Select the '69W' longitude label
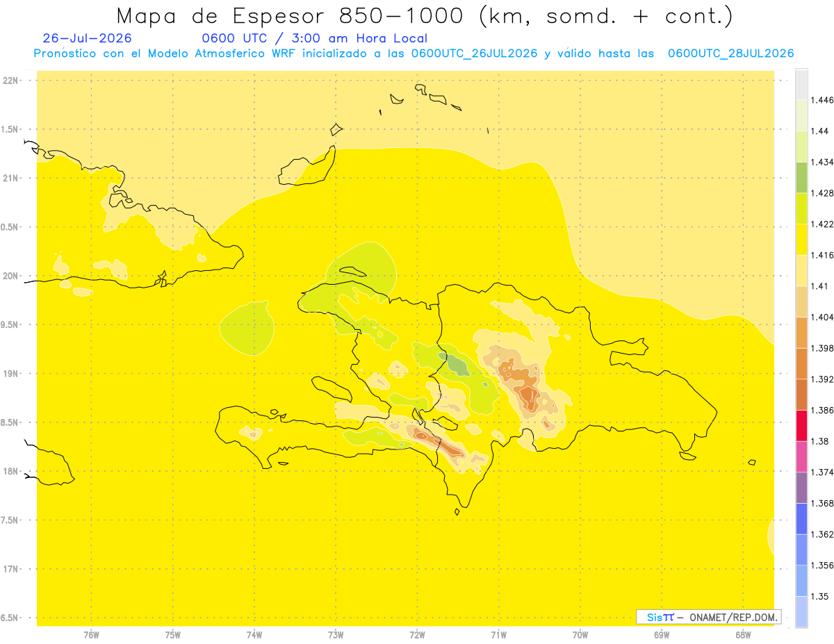The width and height of the screenshot is (834, 644). point(662,635)
